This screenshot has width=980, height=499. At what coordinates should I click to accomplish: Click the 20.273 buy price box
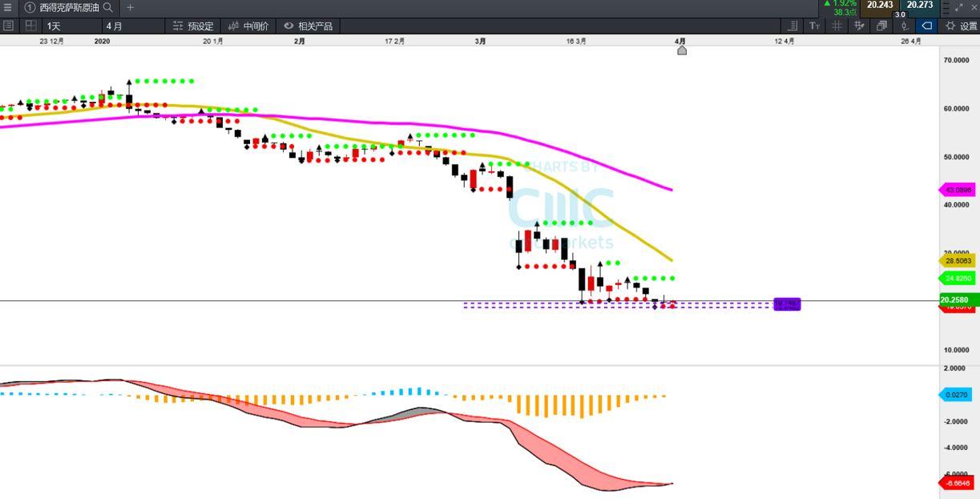pos(920,6)
